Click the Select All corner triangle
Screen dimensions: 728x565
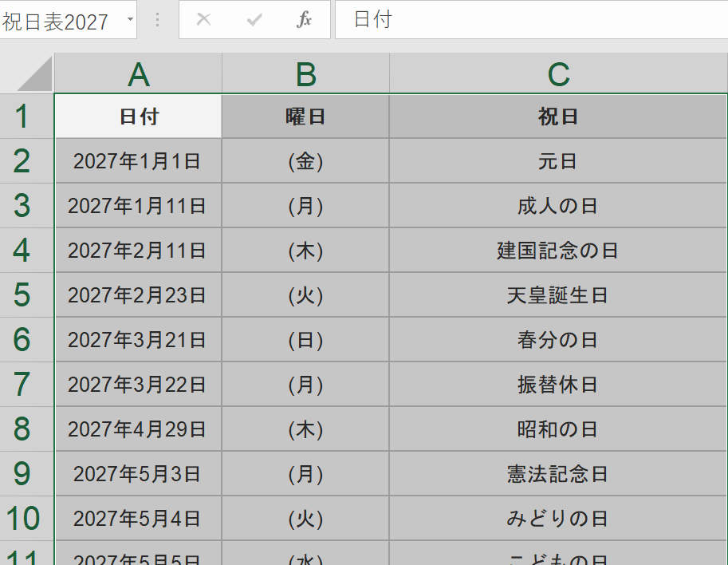pyautogui.click(x=35, y=75)
